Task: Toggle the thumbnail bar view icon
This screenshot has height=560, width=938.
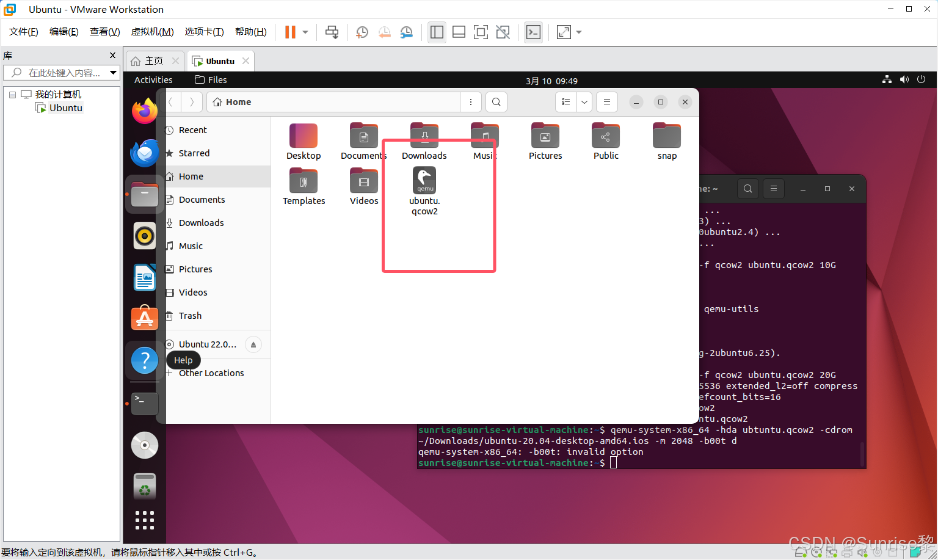Action: click(x=459, y=32)
